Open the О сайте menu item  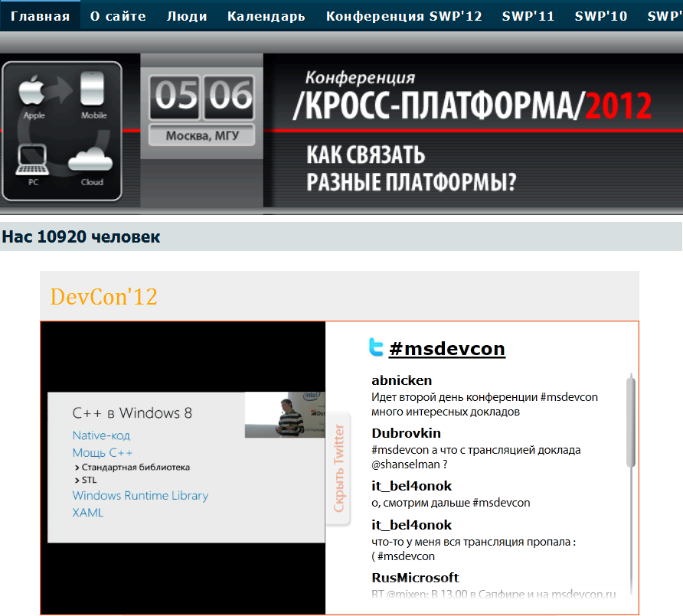click(x=118, y=16)
